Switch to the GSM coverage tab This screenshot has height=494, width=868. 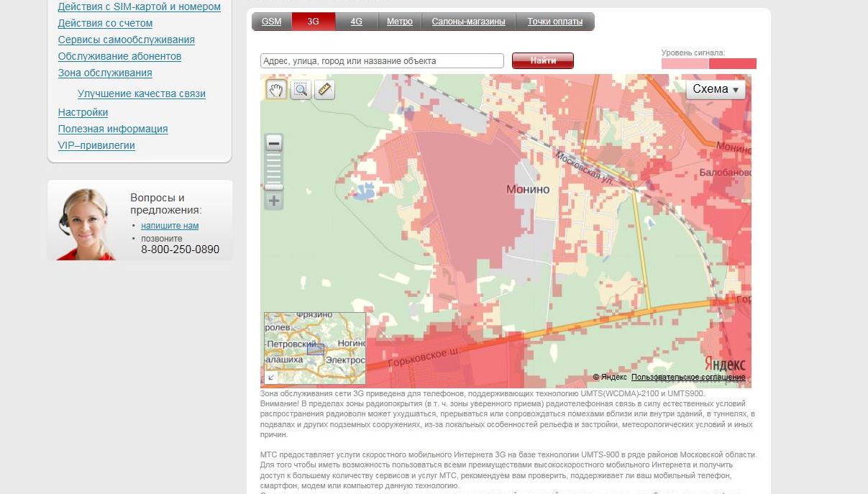click(x=272, y=22)
